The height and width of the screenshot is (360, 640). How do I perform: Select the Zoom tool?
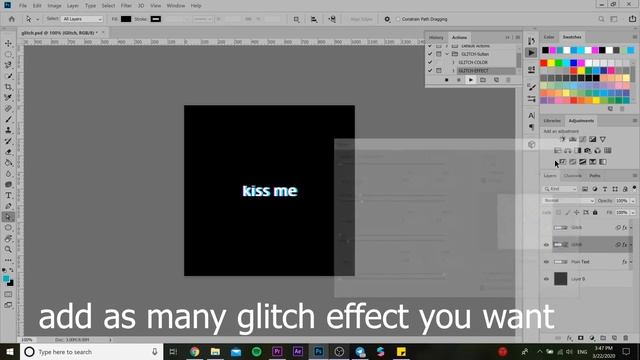tap(8, 249)
